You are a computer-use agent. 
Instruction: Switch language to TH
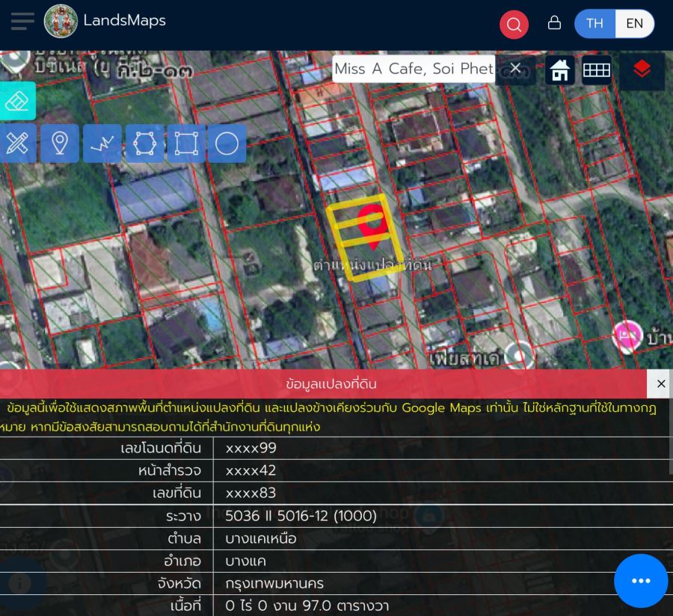[x=595, y=23]
